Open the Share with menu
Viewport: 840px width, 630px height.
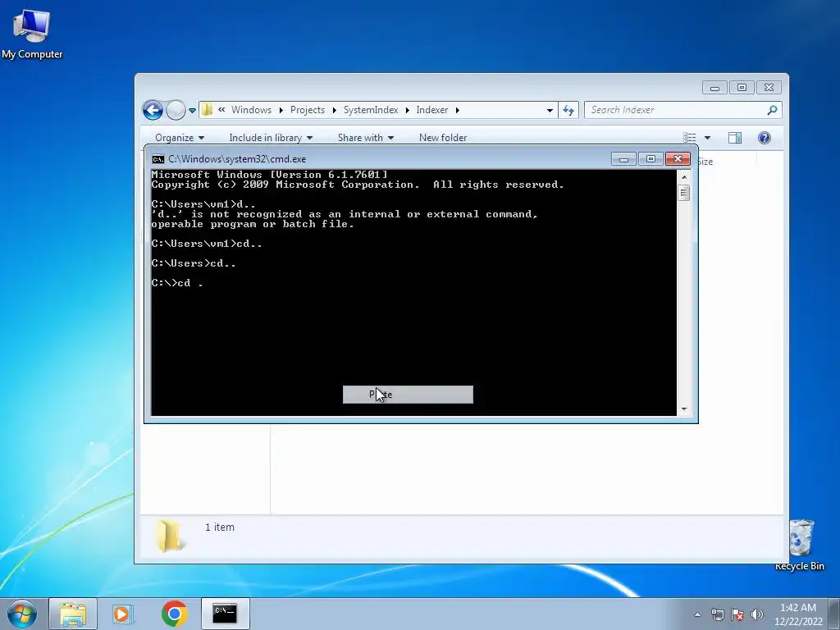365,138
